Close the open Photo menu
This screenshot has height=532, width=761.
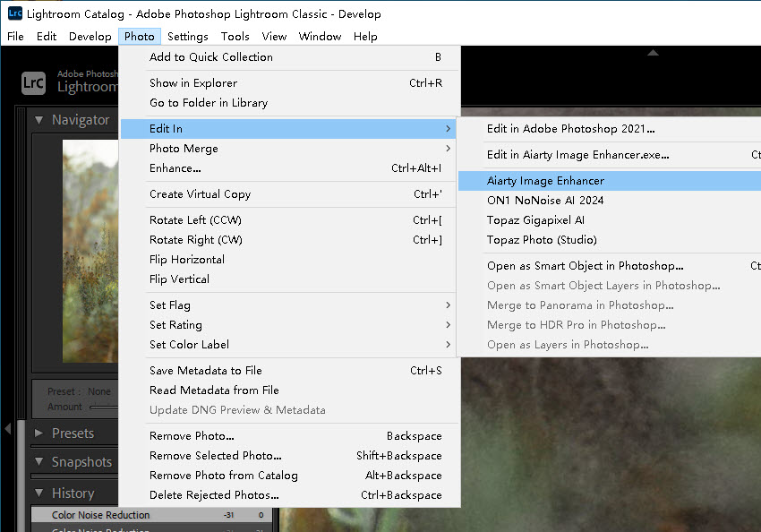click(140, 37)
